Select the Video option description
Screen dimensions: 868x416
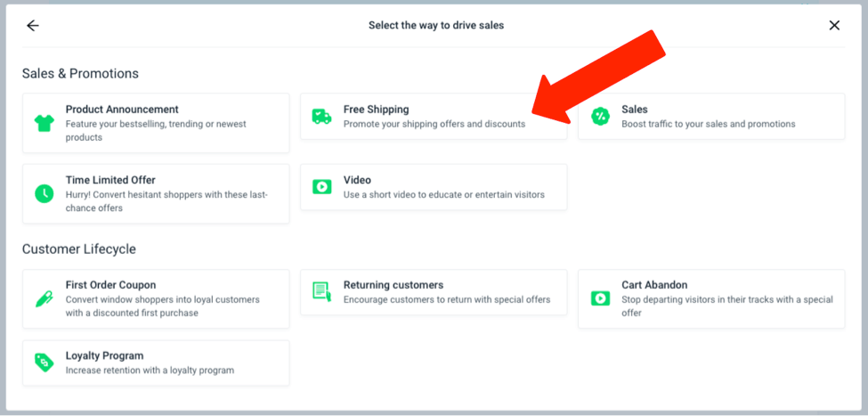[x=443, y=194]
